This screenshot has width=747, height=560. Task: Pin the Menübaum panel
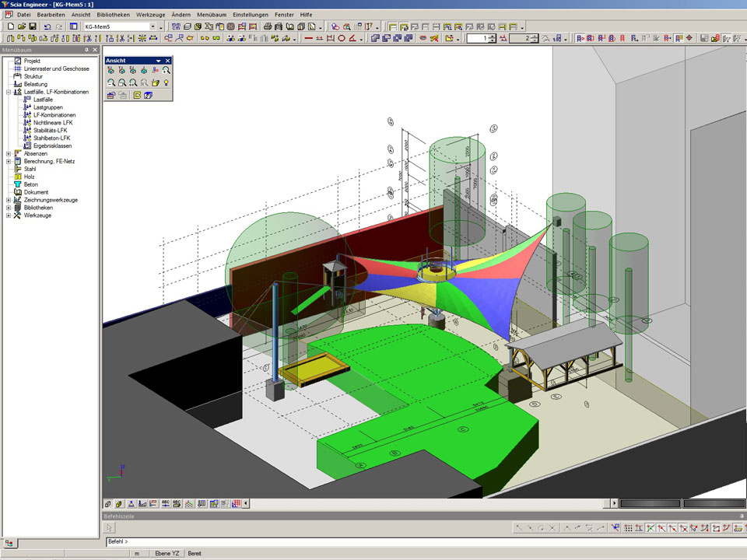pyautogui.click(x=86, y=50)
